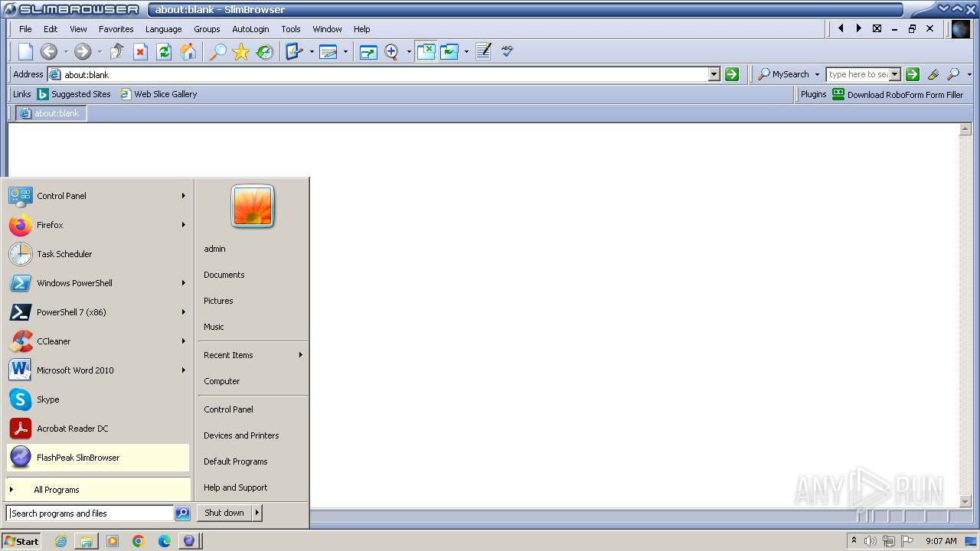
Task: Open the Tools menu
Action: (291, 29)
